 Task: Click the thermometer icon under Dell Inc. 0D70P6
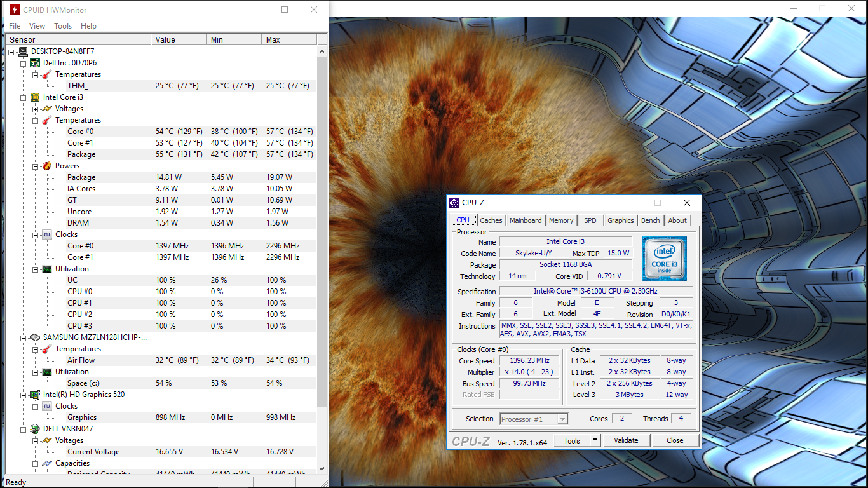coord(47,74)
